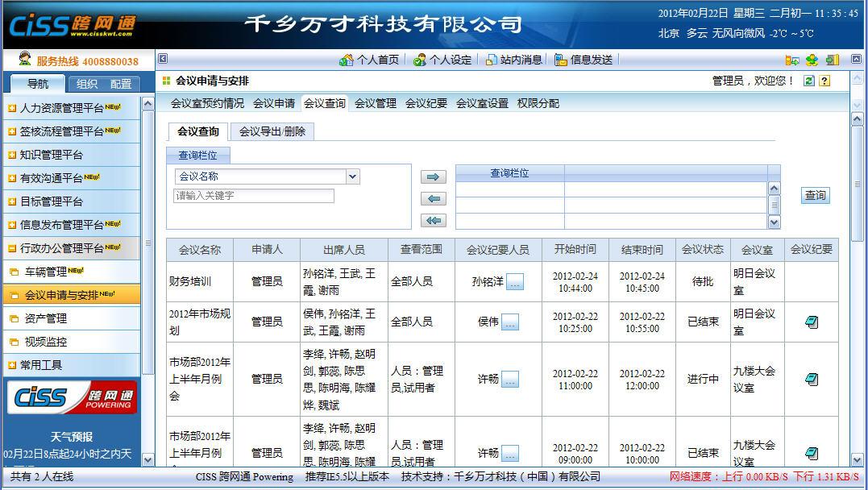Collapse the top toolbar with the up-arrow control
The height and width of the screenshot is (490, 868).
coord(857,58)
